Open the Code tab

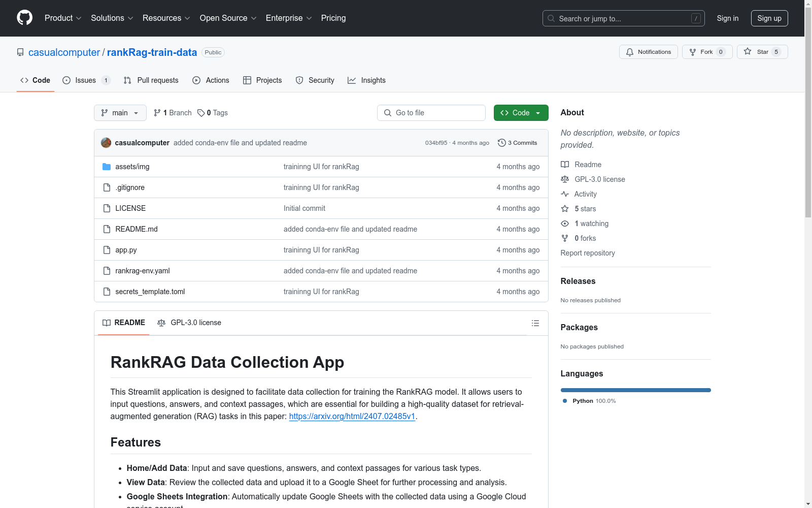(x=36, y=80)
